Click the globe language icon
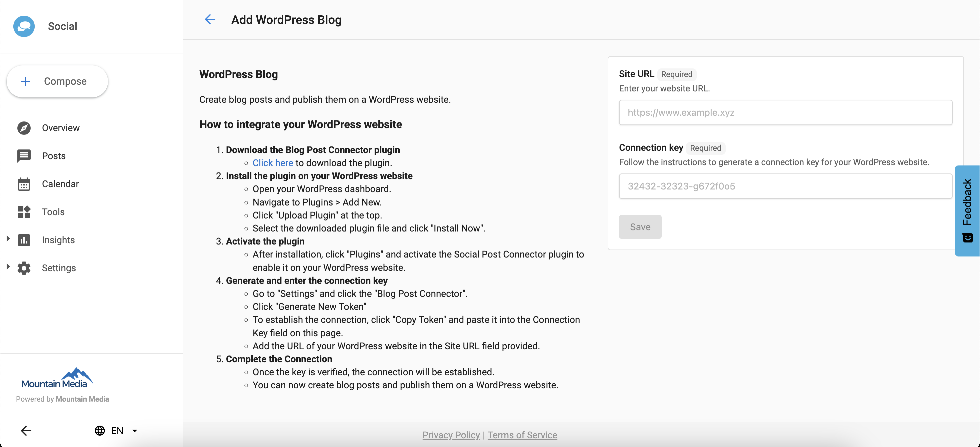 click(100, 431)
